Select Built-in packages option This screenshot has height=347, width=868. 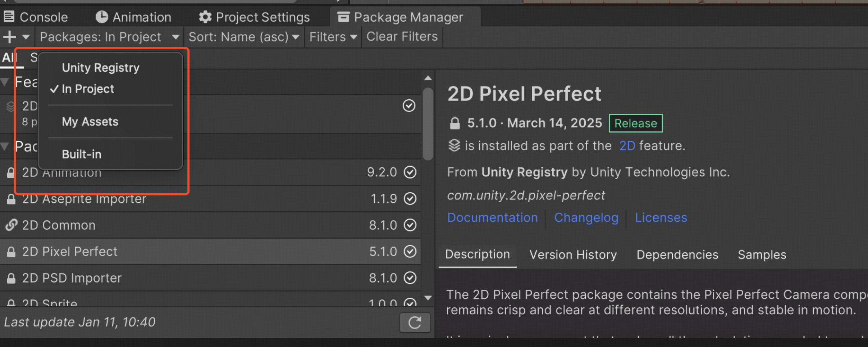[82, 154]
